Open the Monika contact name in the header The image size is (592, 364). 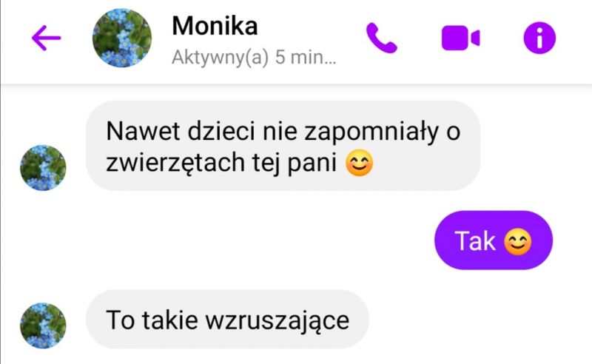click(x=215, y=26)
